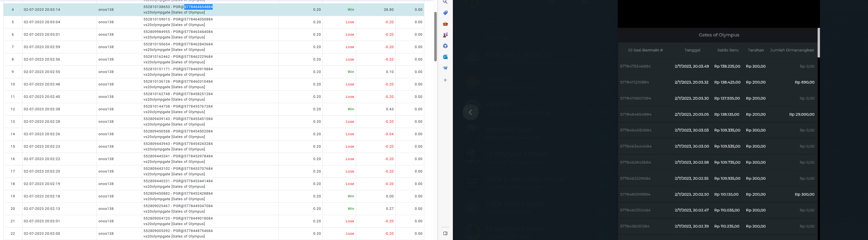Screen dimensions: 868x240
Task: Click row number 21 cell
Action: point(13,221)
